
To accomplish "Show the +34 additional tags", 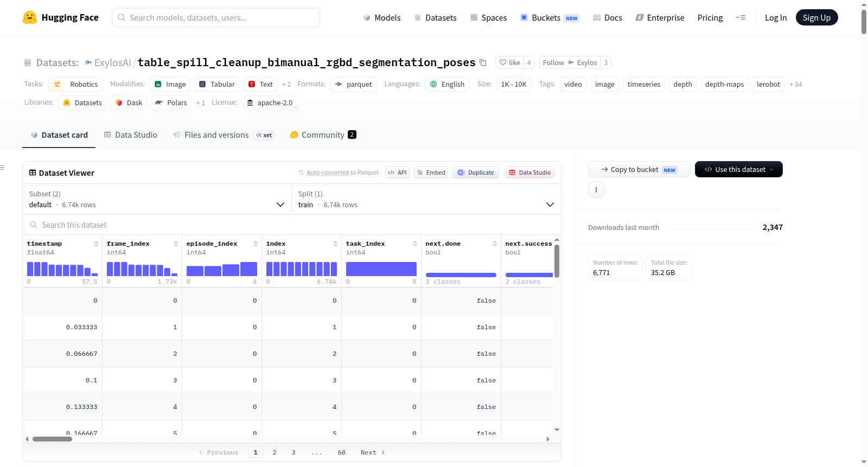I will (796, 84).
